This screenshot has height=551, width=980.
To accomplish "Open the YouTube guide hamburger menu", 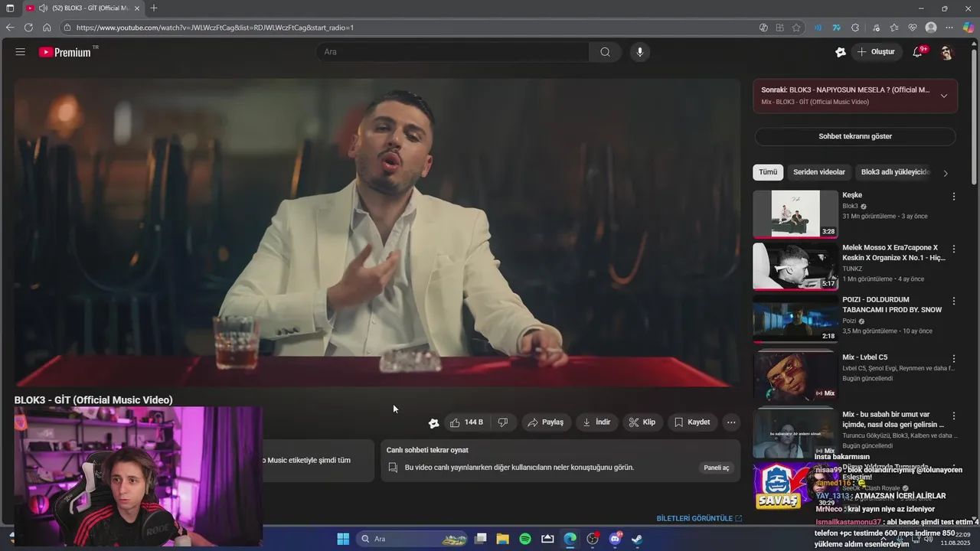I will click(20, 52).
